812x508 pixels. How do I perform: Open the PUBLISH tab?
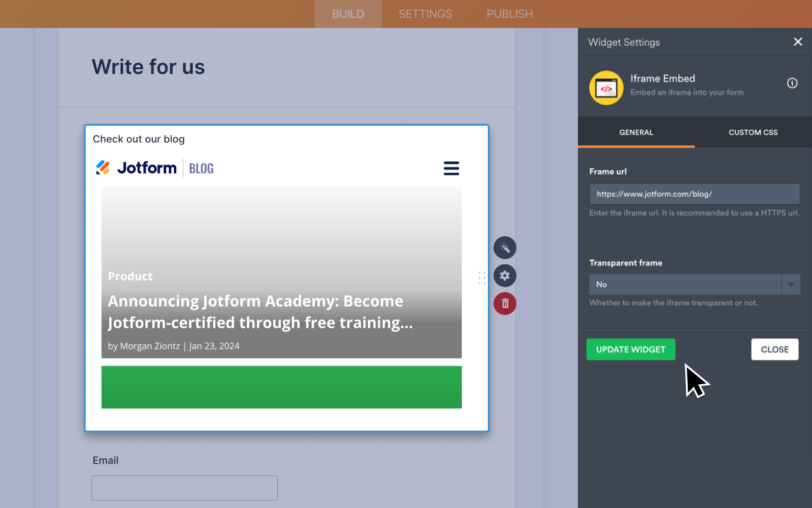click(509, 13)
